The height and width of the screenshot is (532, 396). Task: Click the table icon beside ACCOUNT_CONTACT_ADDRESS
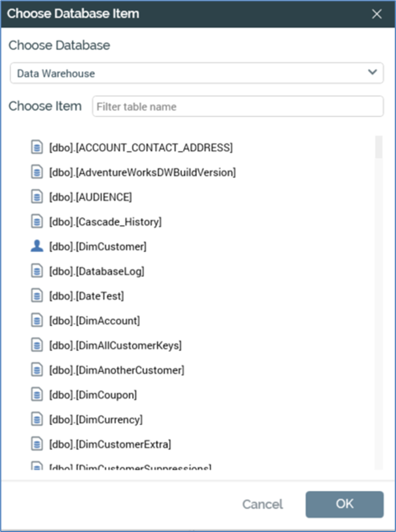[x=37, y=148]
